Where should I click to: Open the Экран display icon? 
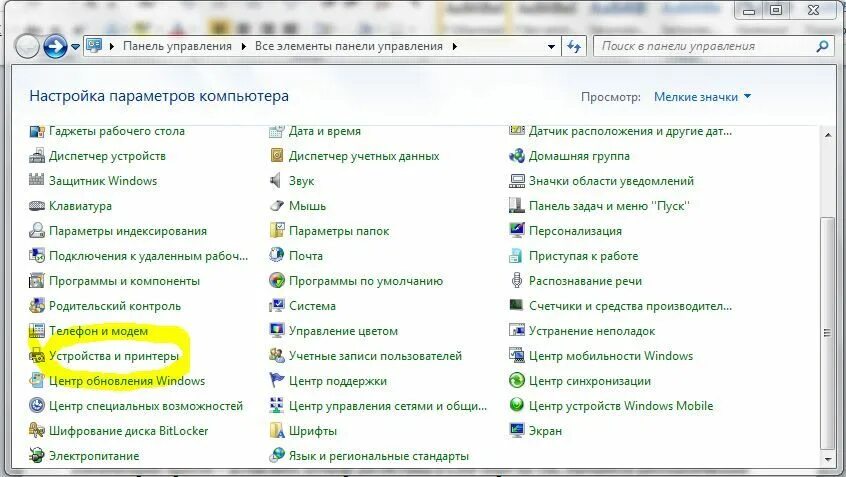click(516, 431)
